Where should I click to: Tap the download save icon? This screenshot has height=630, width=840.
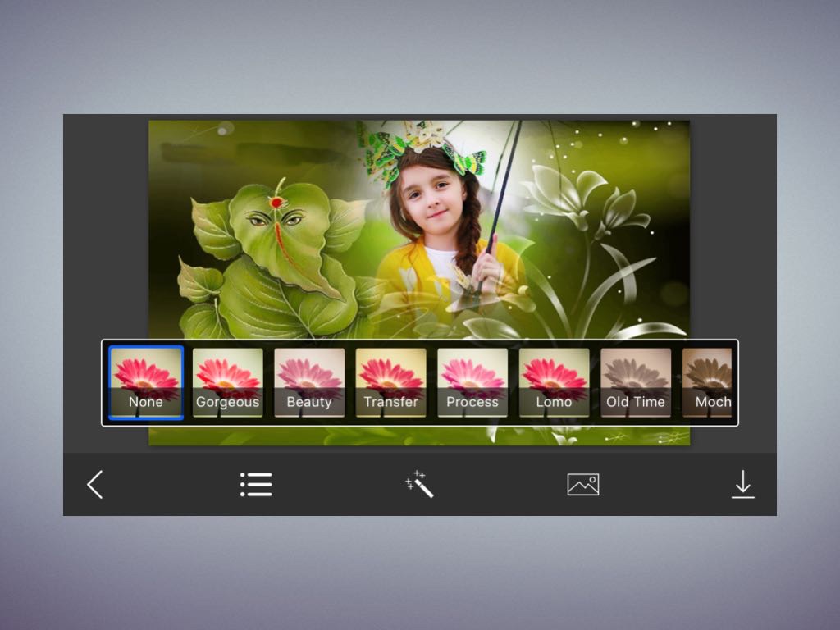pyautogui.click(x=743, y=484)
